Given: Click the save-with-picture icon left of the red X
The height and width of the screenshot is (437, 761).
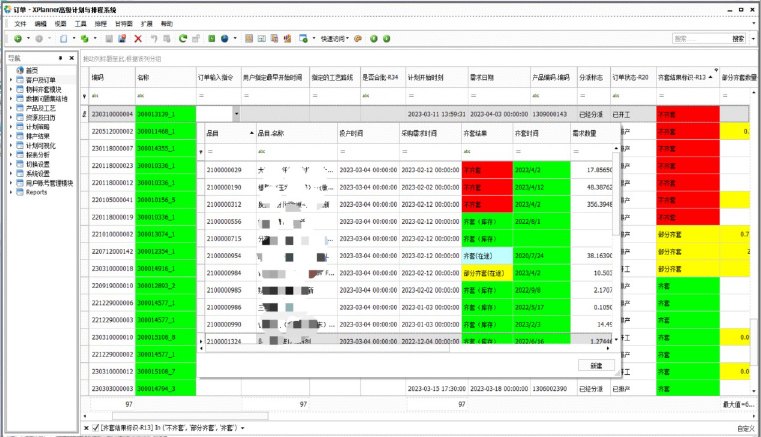Looking at the screenshot, I should click(122, 39).
